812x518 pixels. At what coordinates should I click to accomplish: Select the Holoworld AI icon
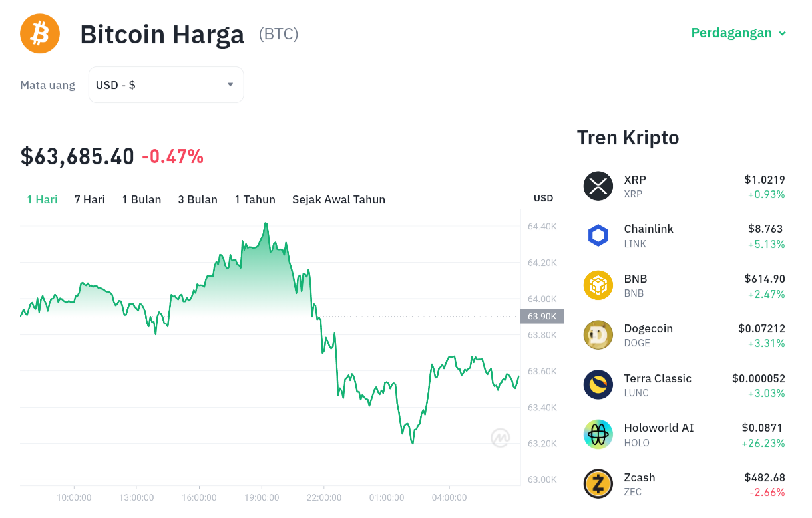pyautogui.click(x=598, y=434)
